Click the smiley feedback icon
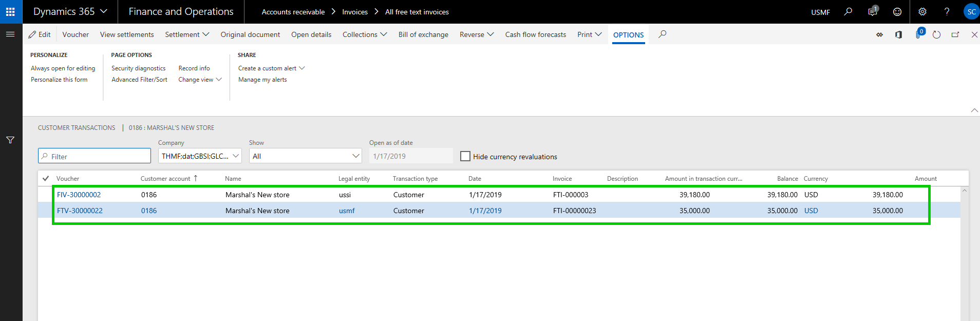 pyautogui.click(x=897, y=11)
